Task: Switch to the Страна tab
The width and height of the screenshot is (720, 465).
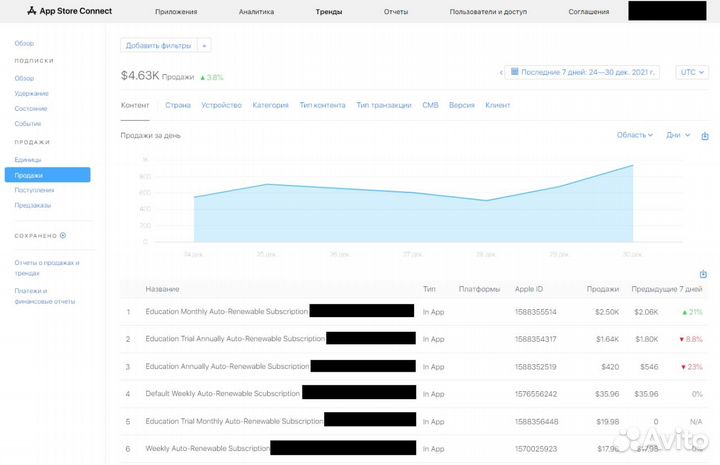Action: coord(178,105)
